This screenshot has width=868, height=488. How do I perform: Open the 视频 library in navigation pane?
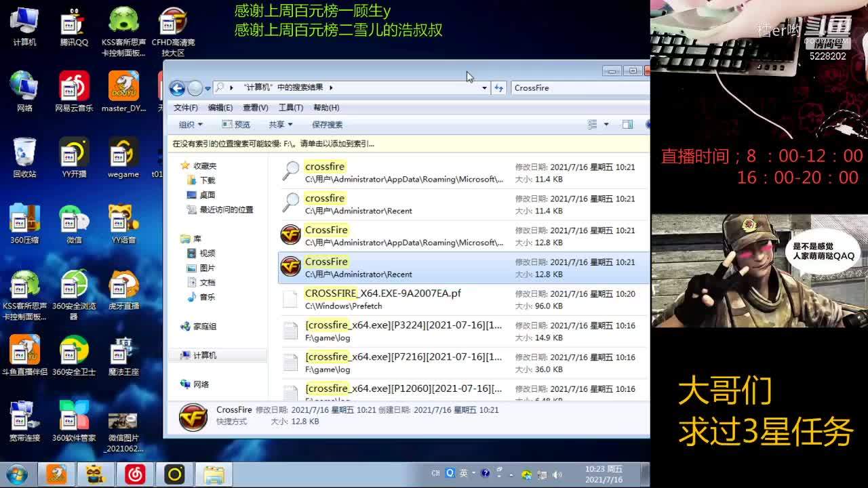201,253
